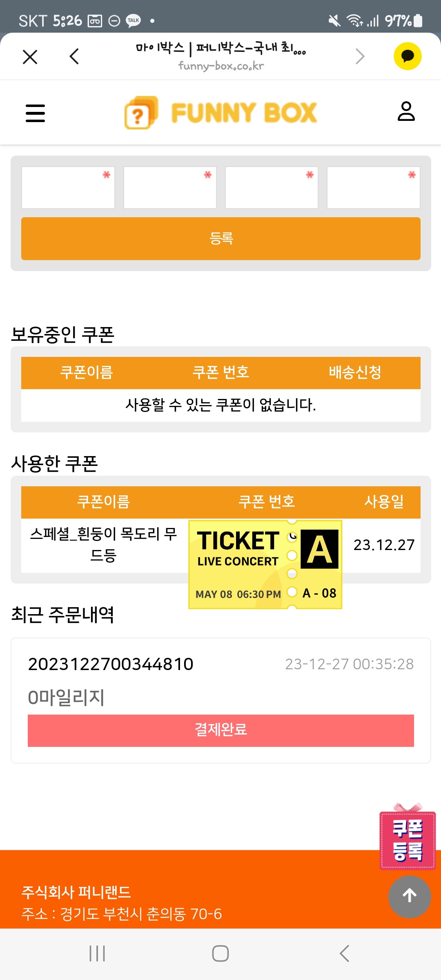
Task: Tap the browser forward arrow
Action: (359, 57)
